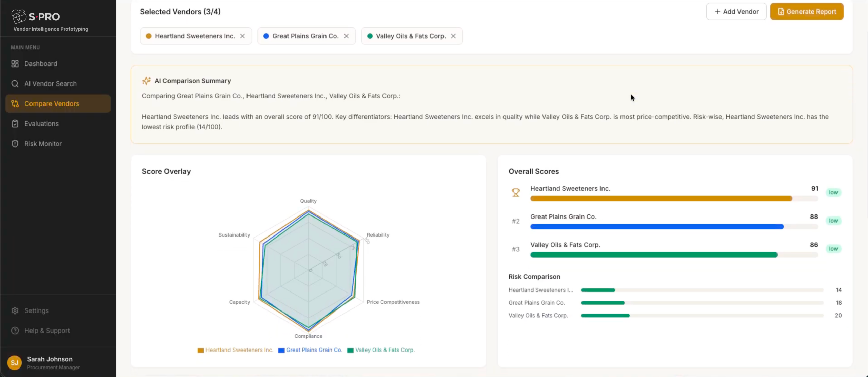Toggle Great Plains Grain Co. legend entry

click(x=310, y=350)
